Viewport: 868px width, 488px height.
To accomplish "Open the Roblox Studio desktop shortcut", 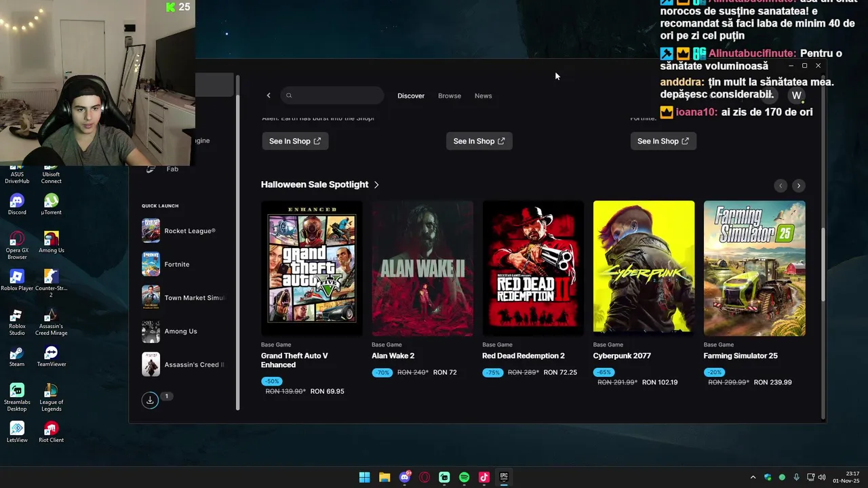I will point(17,322).
